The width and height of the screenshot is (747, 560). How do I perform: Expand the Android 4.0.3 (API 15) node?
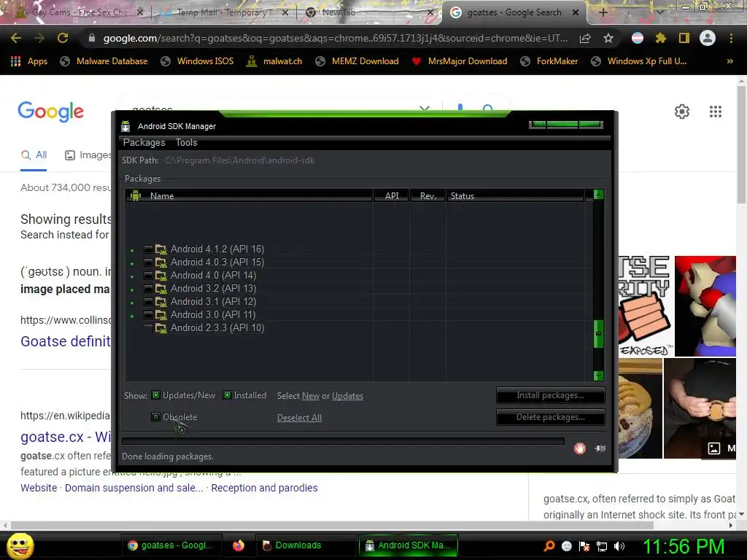[x=132, y=263]
